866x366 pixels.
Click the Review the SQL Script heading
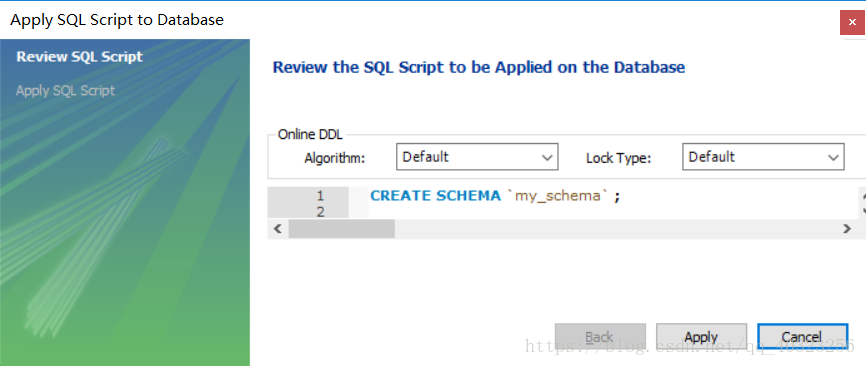(x=479, y=67)
